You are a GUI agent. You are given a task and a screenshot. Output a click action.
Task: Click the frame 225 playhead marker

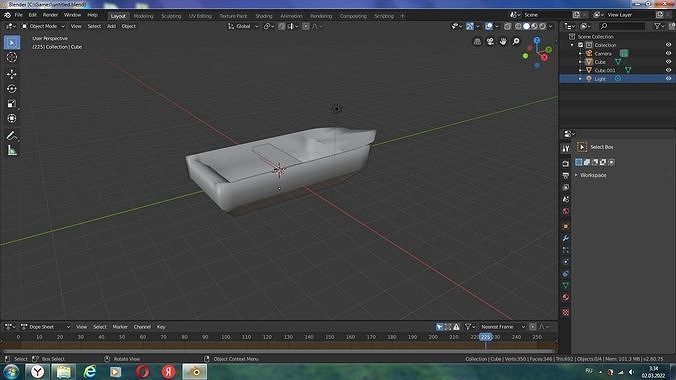click(486, 337)
